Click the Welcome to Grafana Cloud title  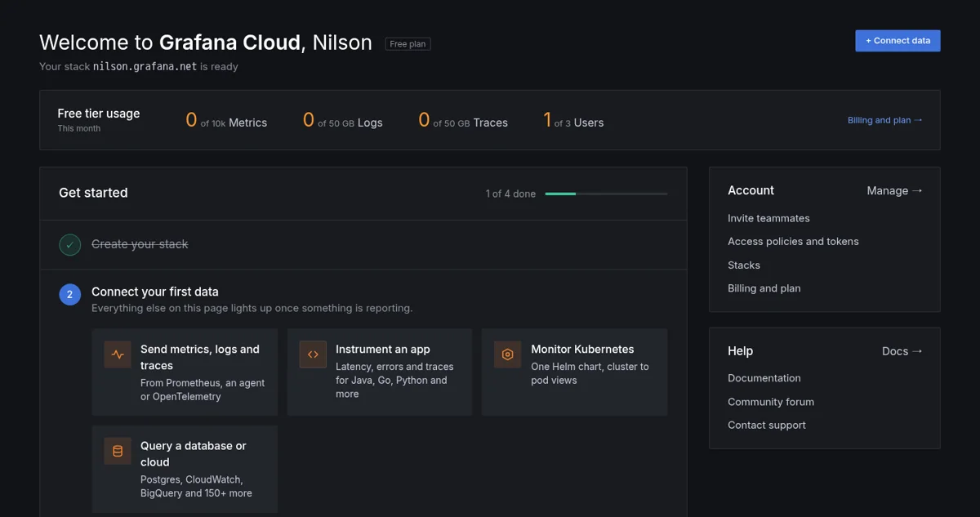(x=206, y=42)
